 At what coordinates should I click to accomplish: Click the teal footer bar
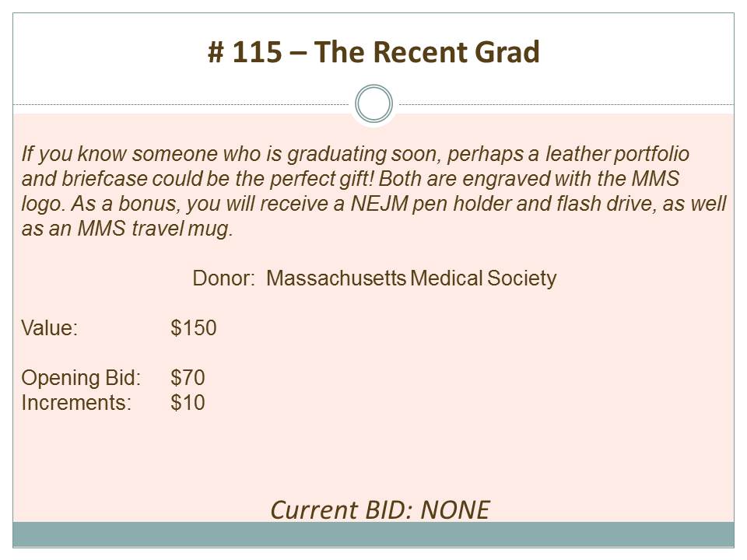373,534
